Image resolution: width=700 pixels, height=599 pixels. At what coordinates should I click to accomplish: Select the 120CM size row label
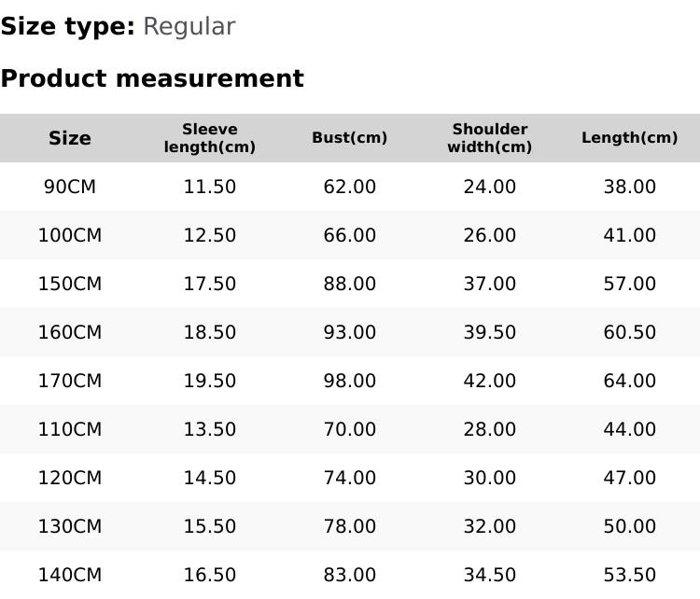tap(70, 478)
